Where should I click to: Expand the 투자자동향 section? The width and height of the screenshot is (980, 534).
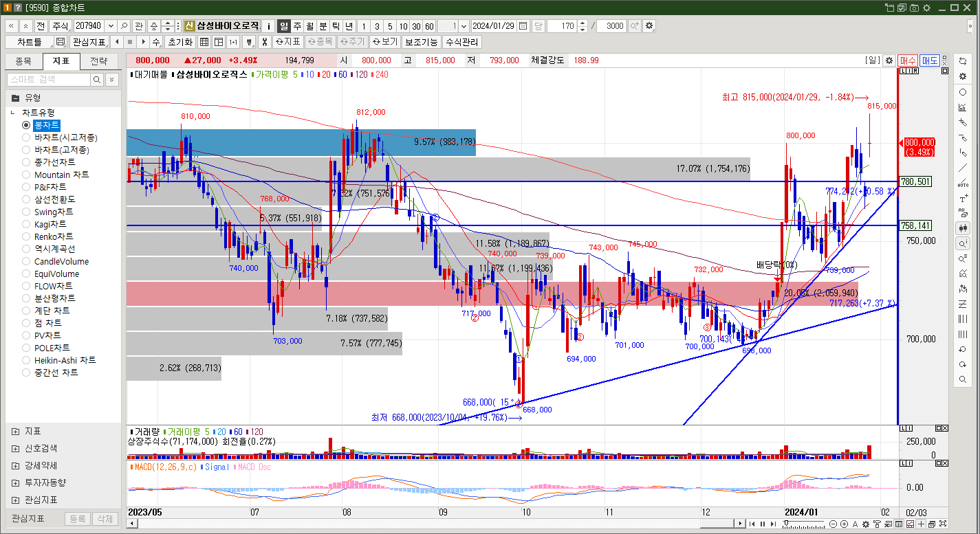(x=15, y=482)
